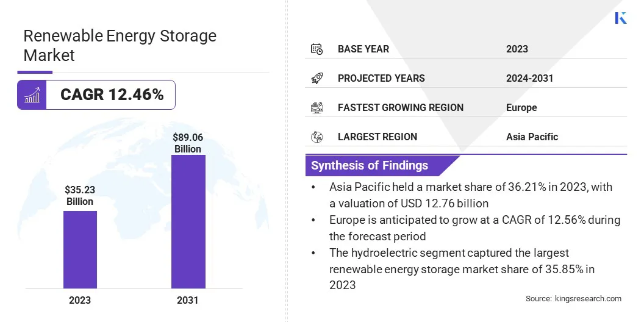This screenshot has height=322, width=644.
Task: Click the Synthesis of Findings header
Action: [370, 165]
